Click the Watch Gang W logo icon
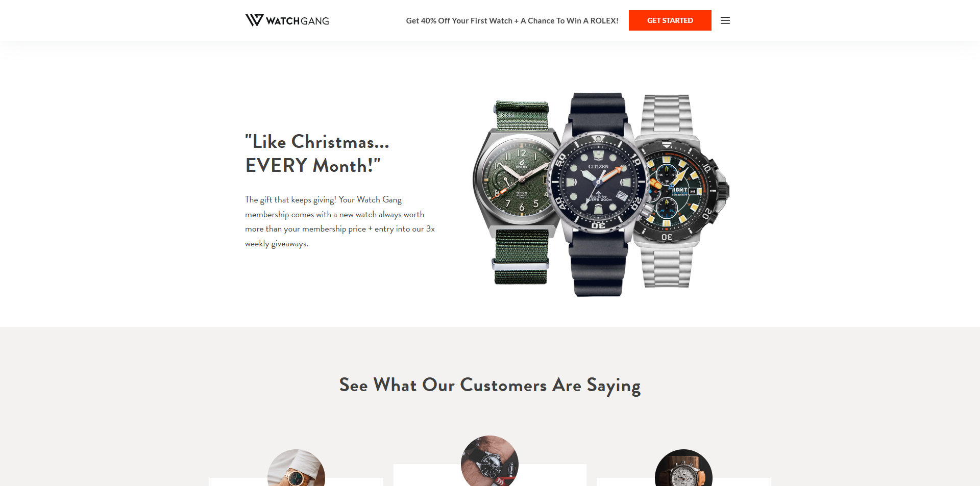The width and height of the screenshot is (980, 486). pyautogui.click(x=254, y=20)
